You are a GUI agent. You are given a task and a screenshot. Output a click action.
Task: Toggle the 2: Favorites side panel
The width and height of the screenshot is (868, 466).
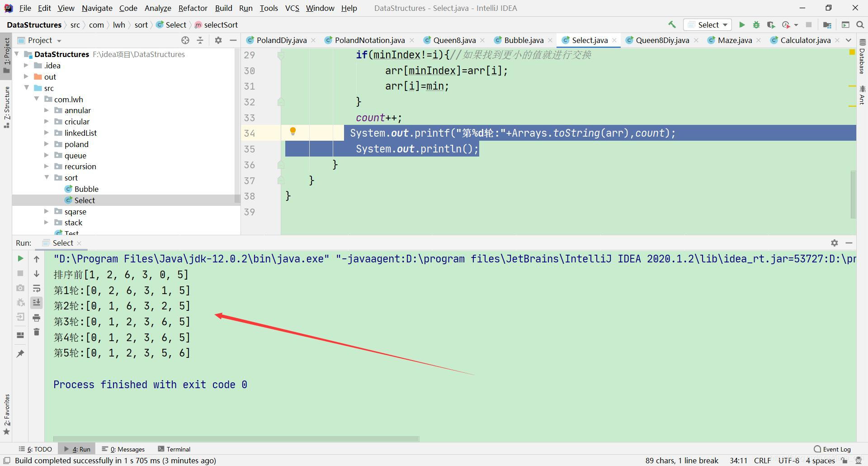[x=6, y=414]
